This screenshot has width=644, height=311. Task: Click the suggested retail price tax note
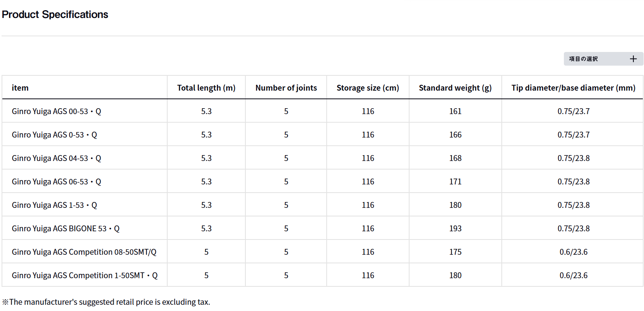106,302
